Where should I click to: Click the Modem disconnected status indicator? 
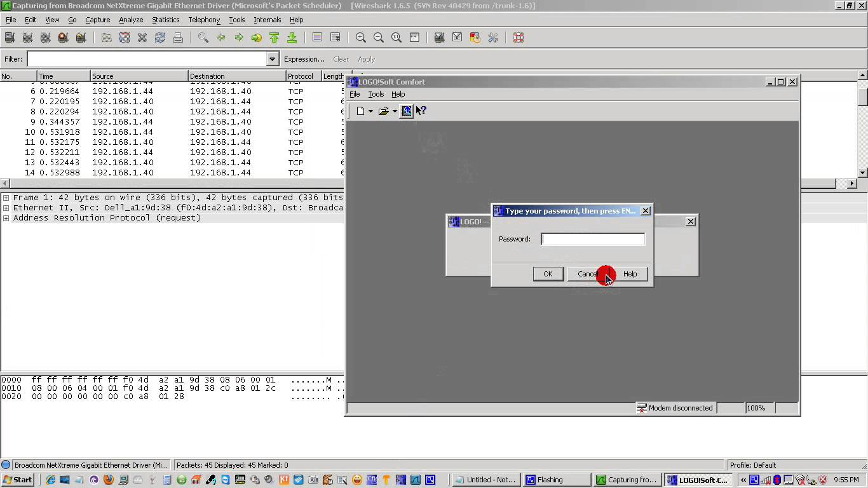pyautogui.click(x=675, y=408)
